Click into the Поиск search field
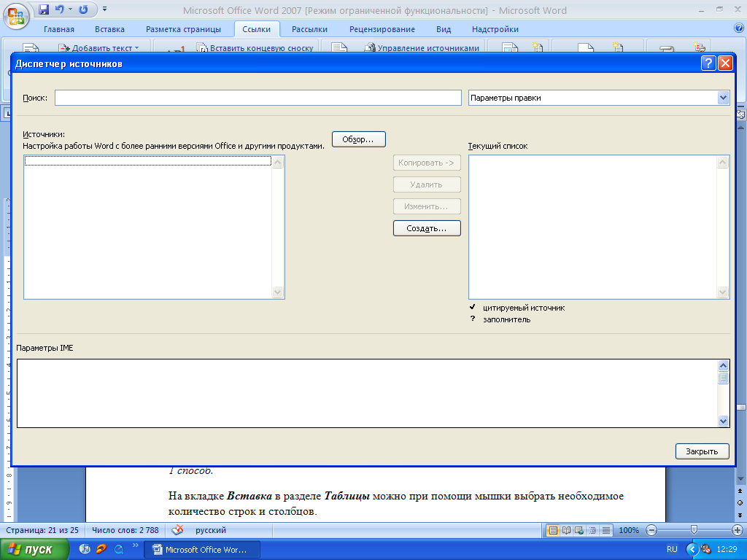The width and height of the screenshot is (747, 560). 258,98
